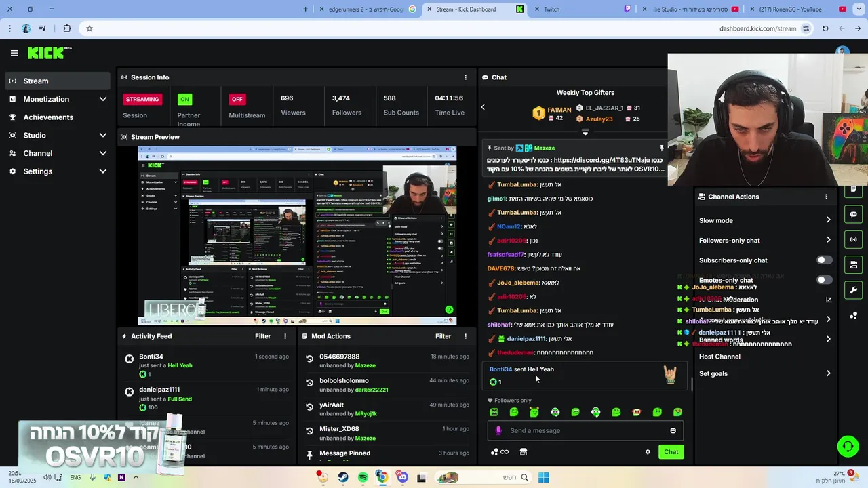
Task: Open the Stream sidebar page
Action: pos(57,81)
